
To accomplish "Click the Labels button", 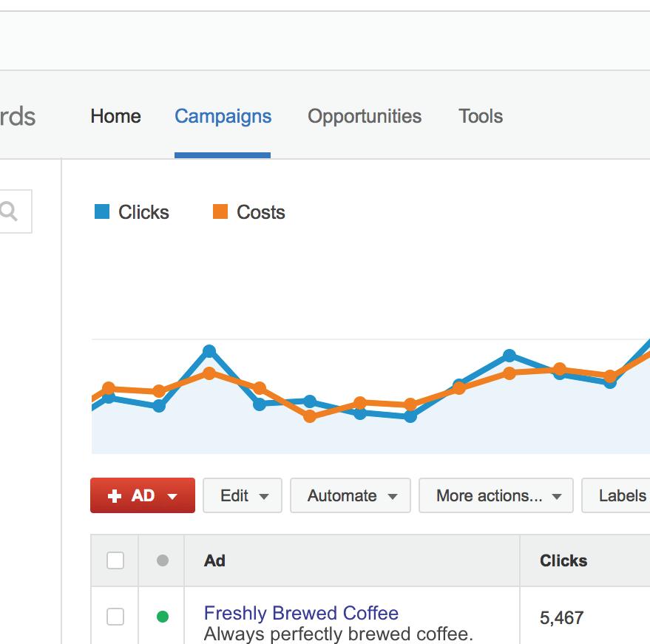I will [x=617, y=495].
